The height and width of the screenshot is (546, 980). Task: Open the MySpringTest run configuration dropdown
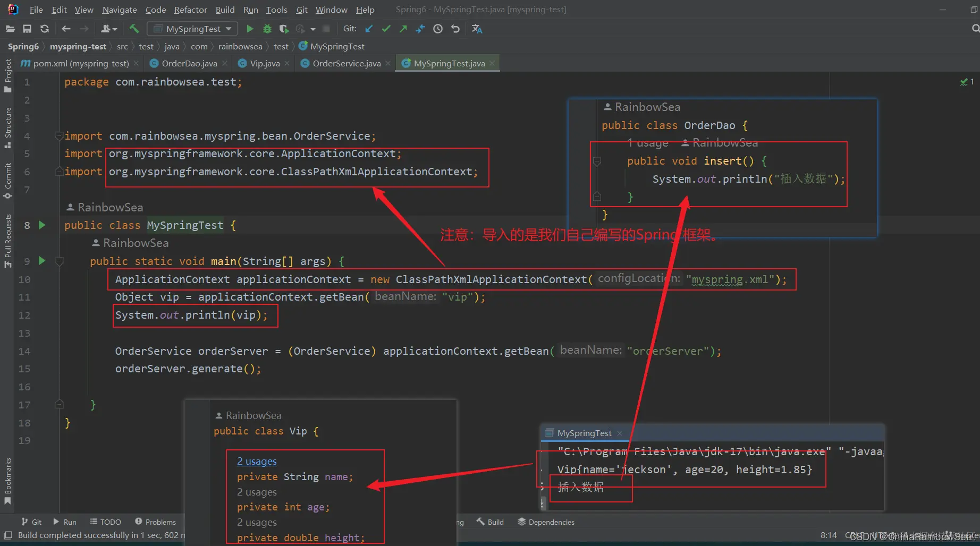pos(192,29)
